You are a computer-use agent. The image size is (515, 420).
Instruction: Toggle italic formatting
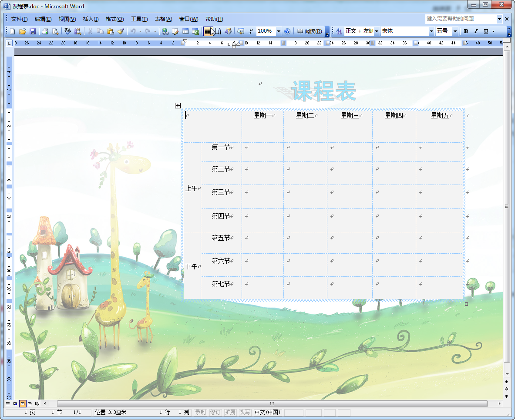point(476,31)
